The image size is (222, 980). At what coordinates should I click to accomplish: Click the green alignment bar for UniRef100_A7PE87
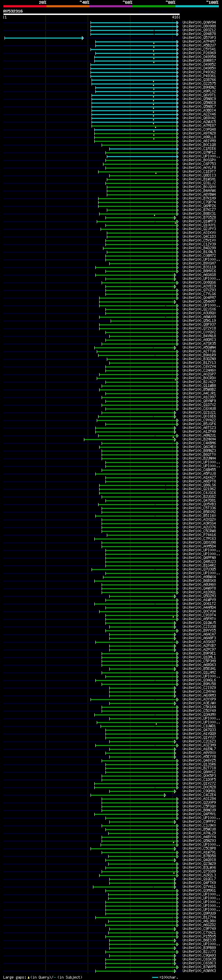click(135, 126)
